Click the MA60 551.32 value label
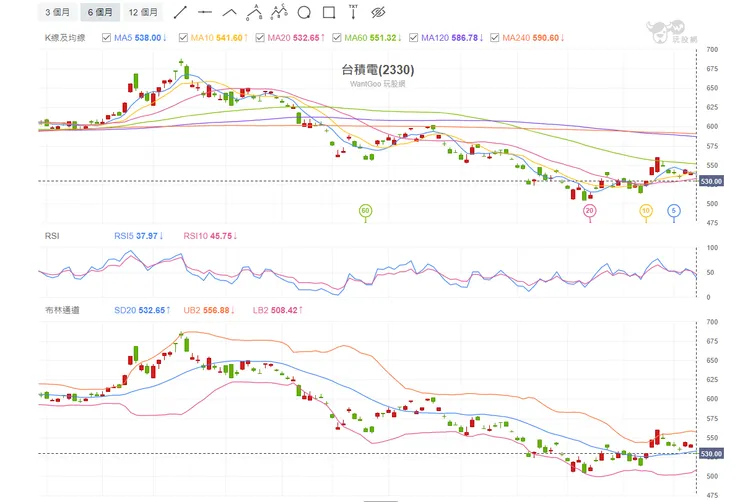The image size is (740, 502). pyautogui.click(x=373, y=38)
